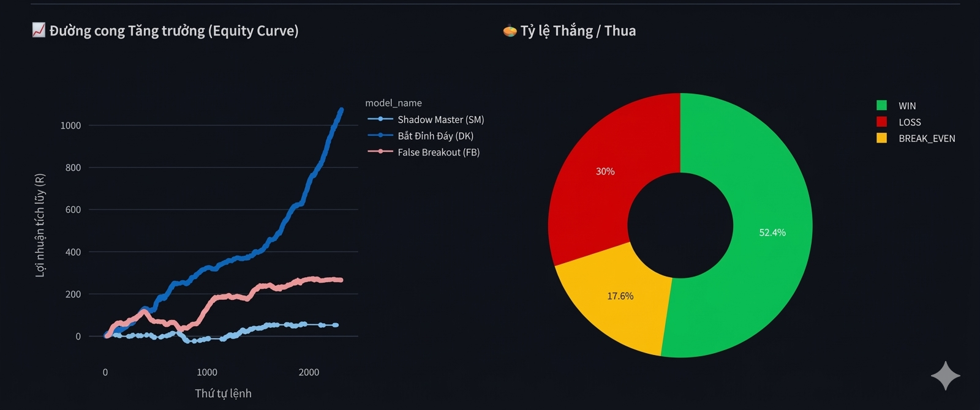Click the yellow BREAK_EVEN legend swatch
The height and width of the screenshot is (410, 980).
(x=881, y=138)
